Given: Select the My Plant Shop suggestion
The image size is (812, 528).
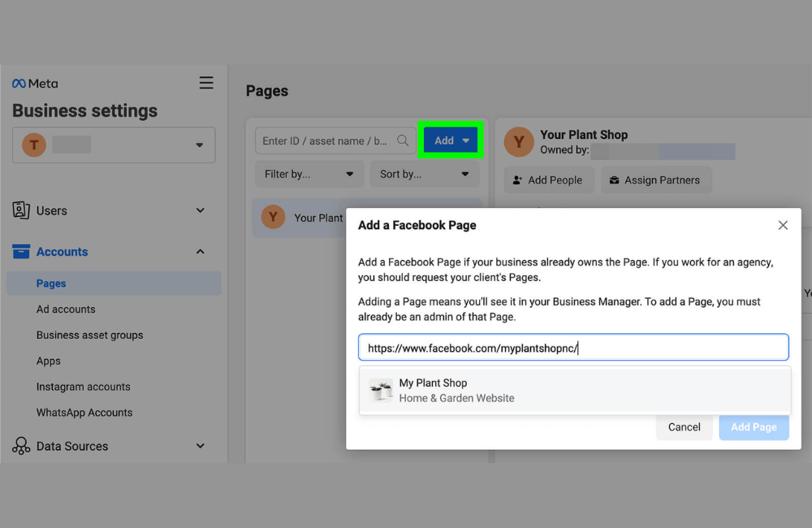Looking at the screenshot, I should click(573, 389).
